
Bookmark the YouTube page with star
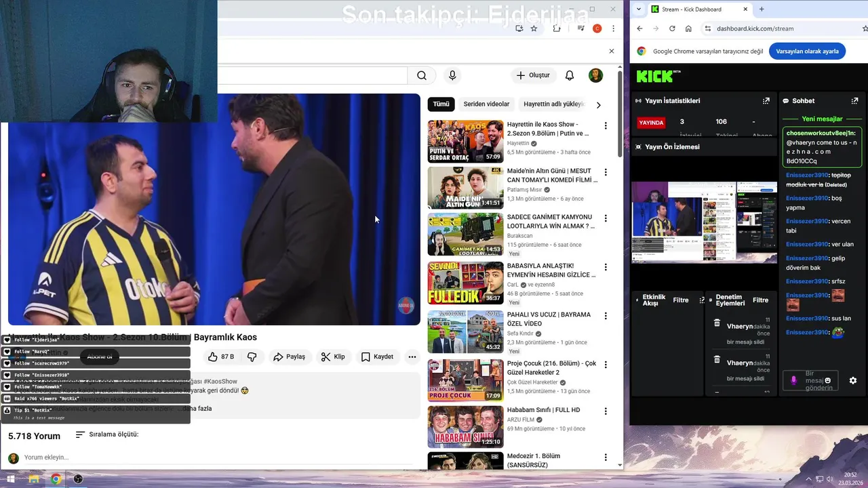point(534,28)
